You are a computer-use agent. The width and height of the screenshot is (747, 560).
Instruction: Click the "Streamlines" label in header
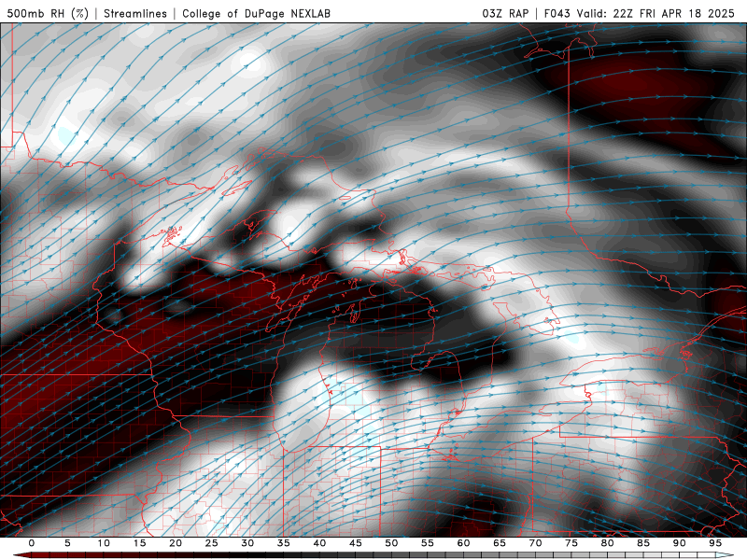click(x=135, y=13)
